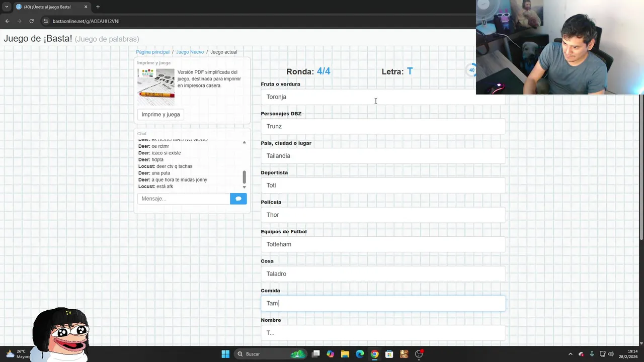Click the Fruta o verdura field
This screenshot has width=644, height=362.
tap(383, 97)
